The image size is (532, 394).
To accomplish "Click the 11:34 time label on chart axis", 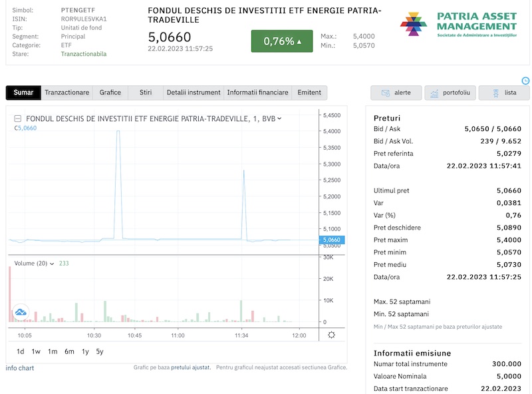I will tap(241, 335).
